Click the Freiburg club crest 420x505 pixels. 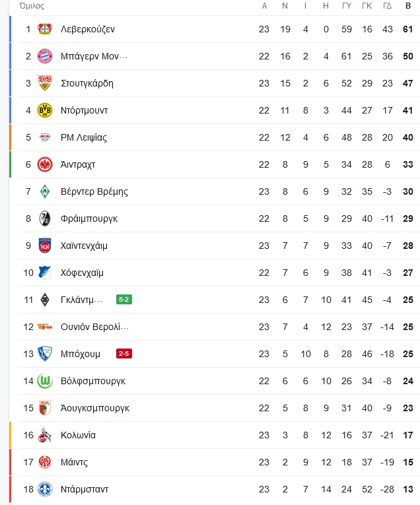pyautogui.click(x=45, y=219)
